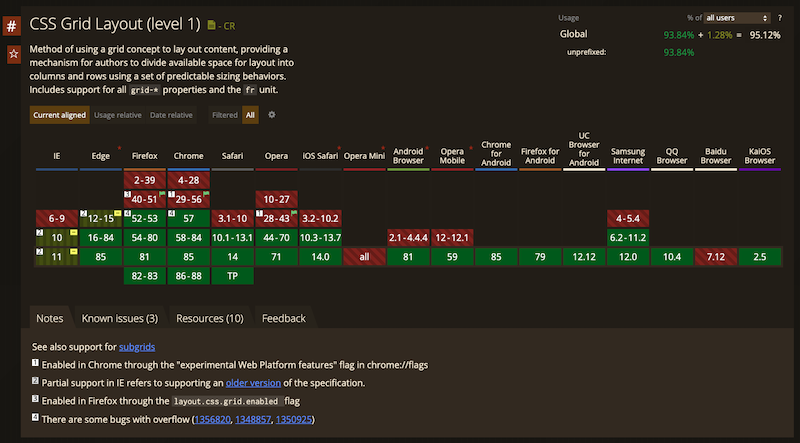Toggle Filtered browser view
800x443 pixels.
tap(225, 115)
